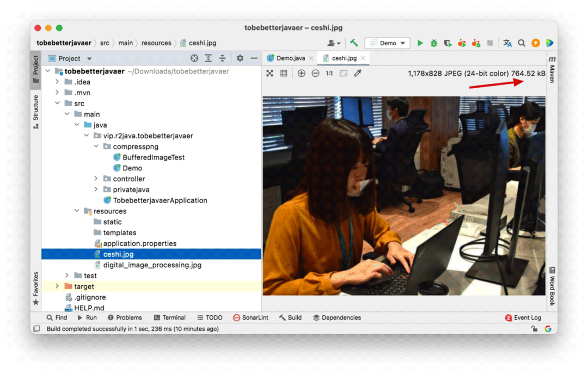Click the orange update arrow icon
The width and height of the screenshot is (588, 374).
click(536, 43)
